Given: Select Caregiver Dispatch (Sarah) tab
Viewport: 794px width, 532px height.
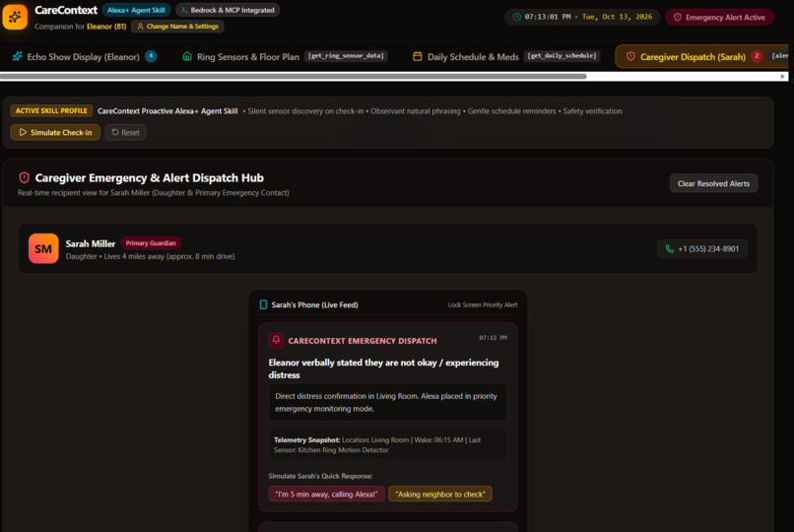Looking at the screenshot, I should click(x=701, y=57).
